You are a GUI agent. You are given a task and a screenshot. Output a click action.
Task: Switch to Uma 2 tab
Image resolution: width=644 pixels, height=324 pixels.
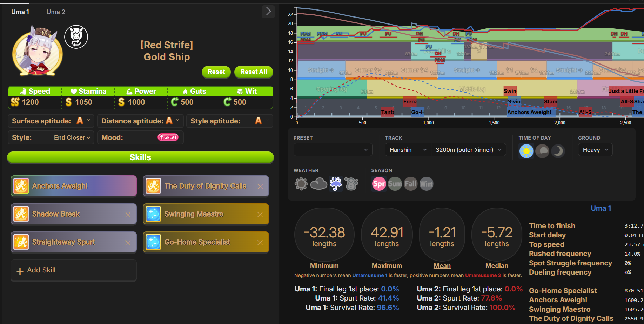click(x=56, y=12)
